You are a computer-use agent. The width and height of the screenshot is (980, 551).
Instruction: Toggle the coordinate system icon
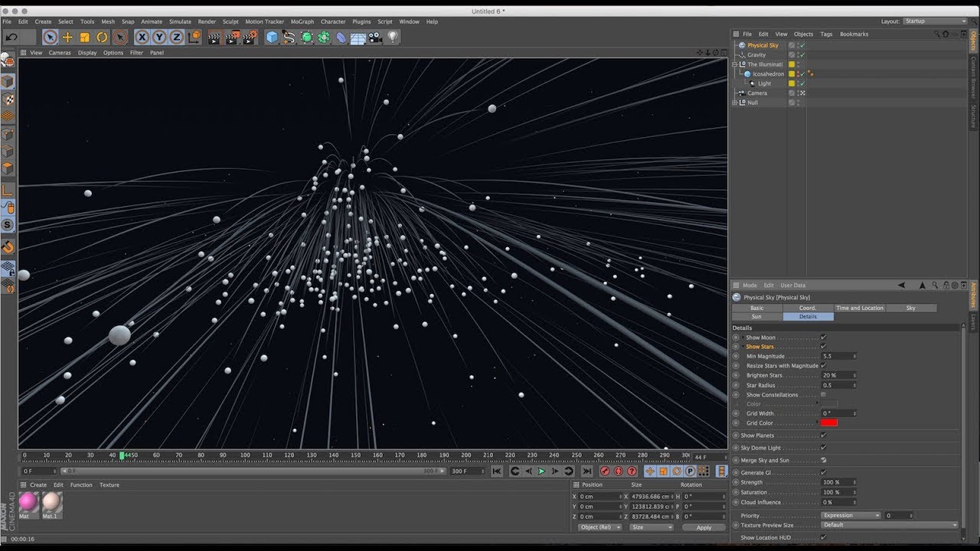[194, 37]
